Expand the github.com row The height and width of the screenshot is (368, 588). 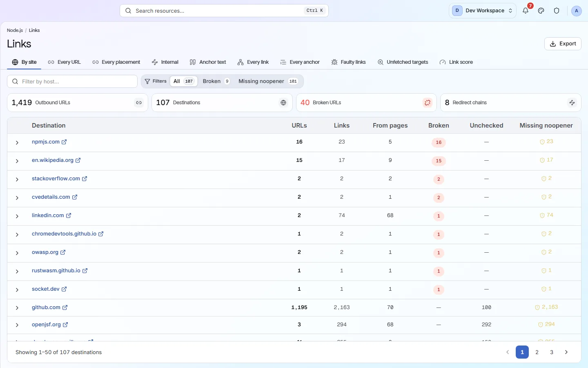(x=17, y=308)
